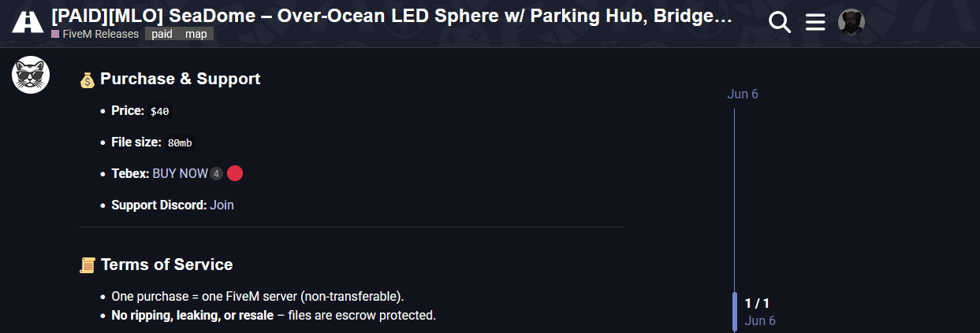Open the FiveM Releases category
The image size is (980, 333).
tap(95, 34)
